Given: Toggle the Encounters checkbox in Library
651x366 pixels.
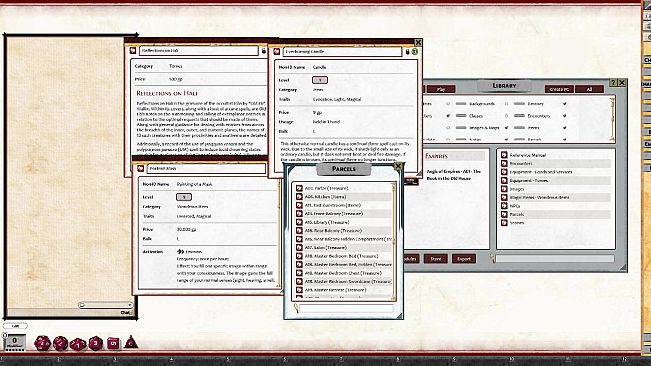Looking at the screenshot, I should 565,116.
